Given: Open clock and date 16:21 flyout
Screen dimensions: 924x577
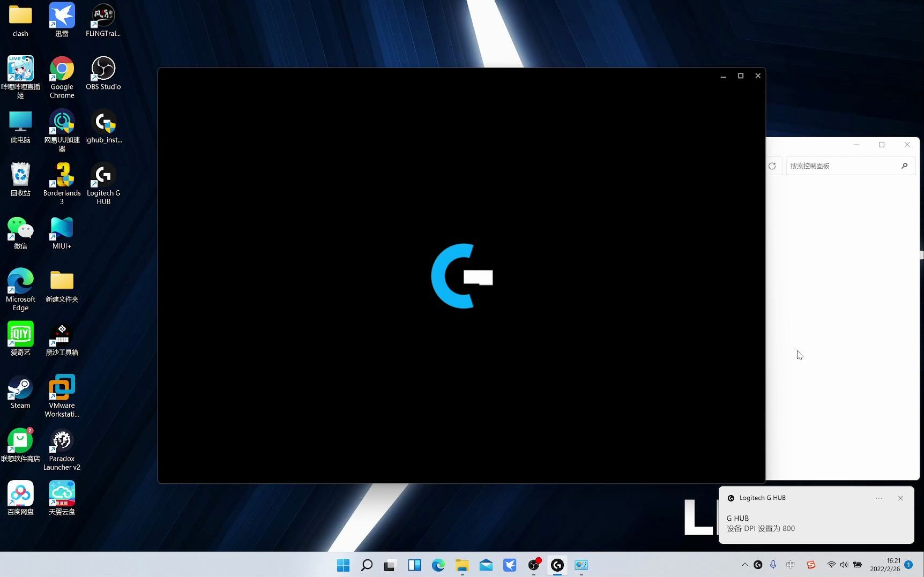Looking at the screenshot, I should pyautogui.click(x=885, y=565).
